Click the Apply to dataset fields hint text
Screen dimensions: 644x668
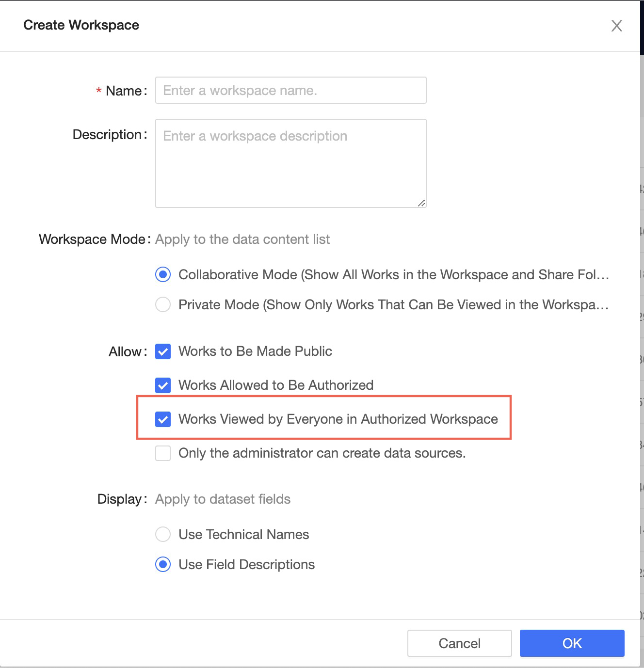click(x=222, y=499)
